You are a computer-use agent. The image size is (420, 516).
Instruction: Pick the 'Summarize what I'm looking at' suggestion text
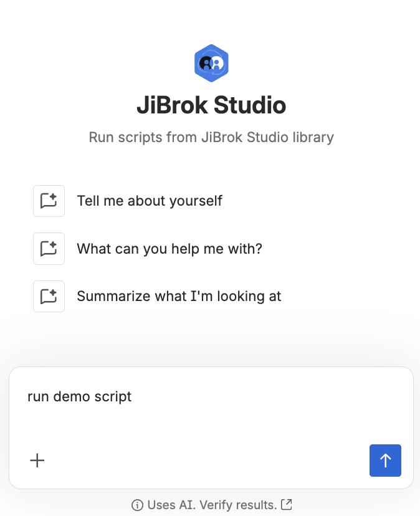[179, 296]
